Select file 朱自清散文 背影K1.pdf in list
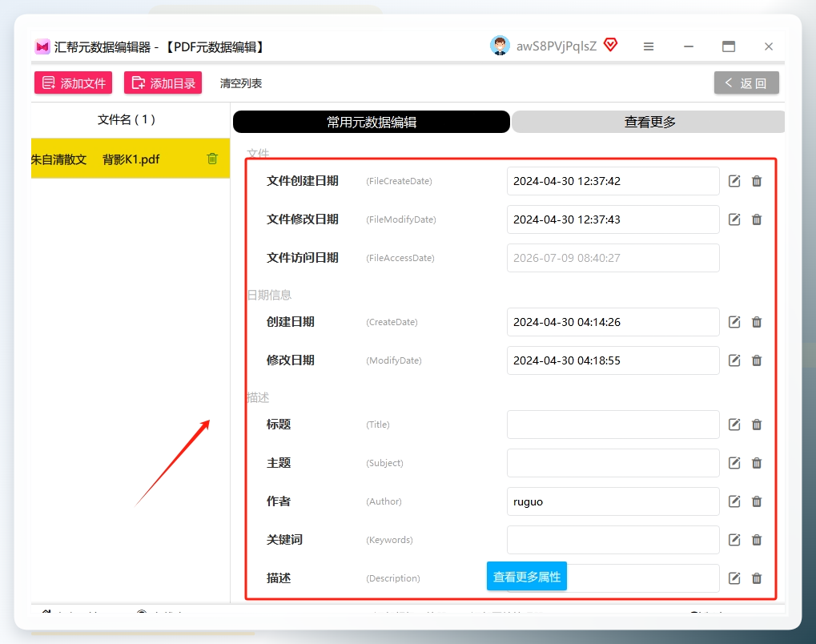 [130, 159]
